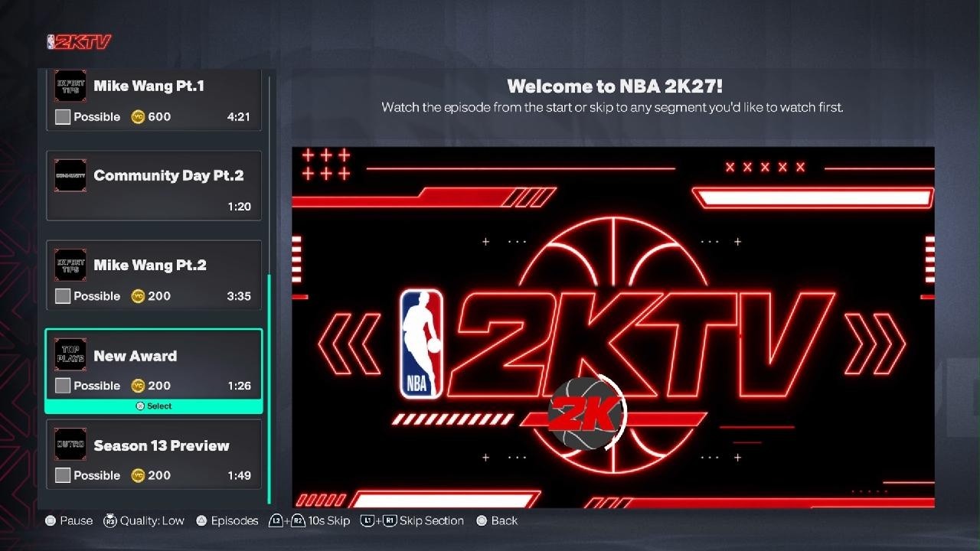980x551 pixels.
Task: Click the VC coin icon on Season 13 Preview
Action: [x=138, y=475]
